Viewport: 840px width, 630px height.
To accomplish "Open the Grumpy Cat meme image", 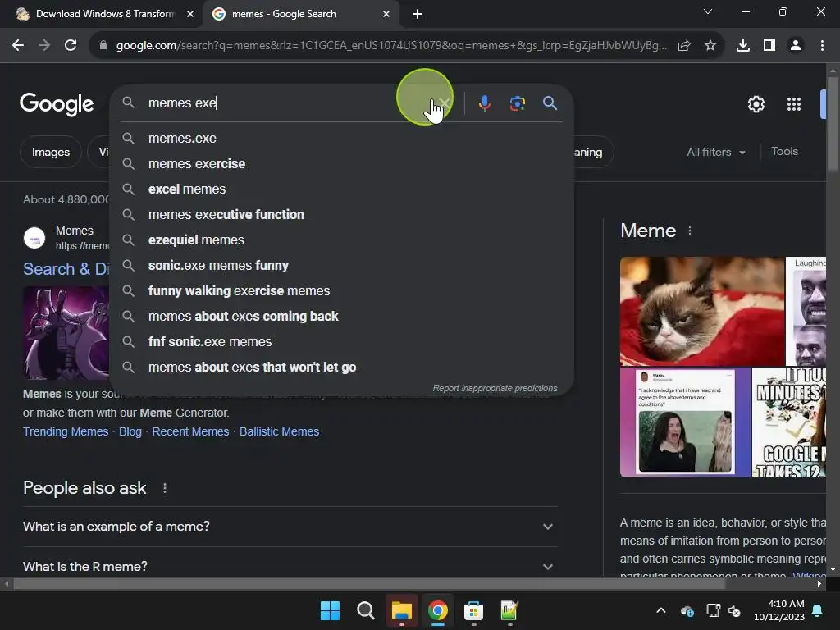I will coord(702,311).
